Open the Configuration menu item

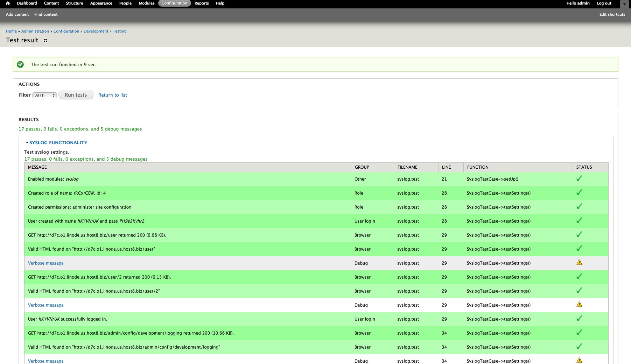coord(174,3)
